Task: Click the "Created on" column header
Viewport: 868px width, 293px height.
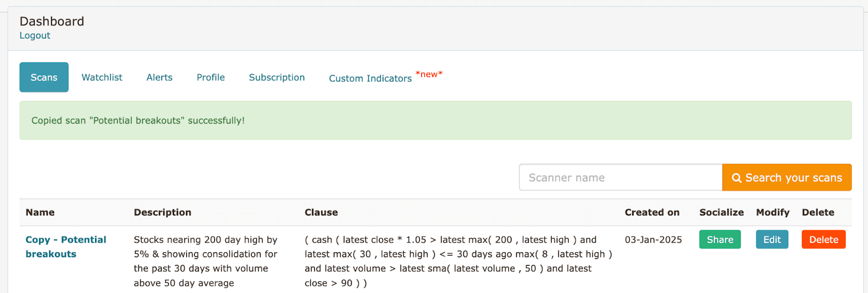Action: 652,212
